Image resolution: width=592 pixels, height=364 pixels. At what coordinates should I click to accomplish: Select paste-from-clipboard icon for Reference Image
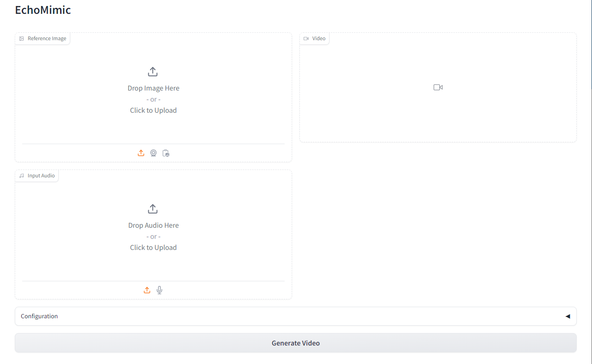point(166,153)
